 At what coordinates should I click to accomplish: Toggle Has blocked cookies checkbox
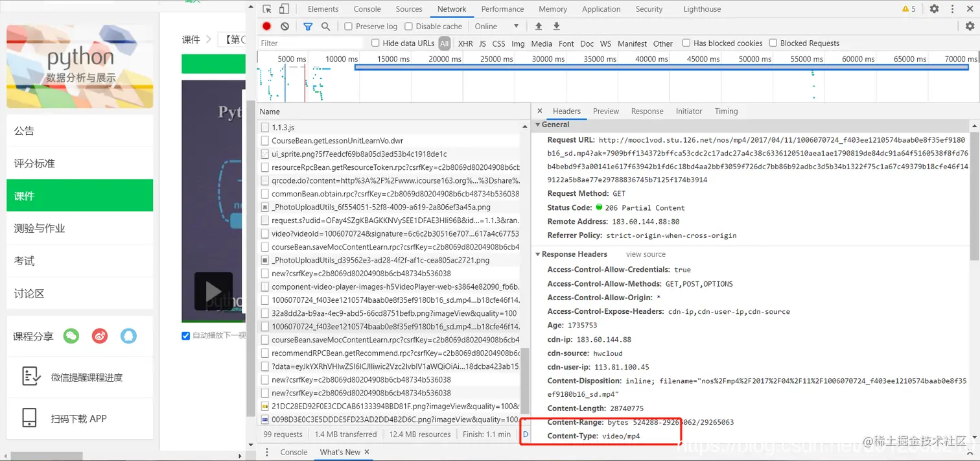pos(686,43)
